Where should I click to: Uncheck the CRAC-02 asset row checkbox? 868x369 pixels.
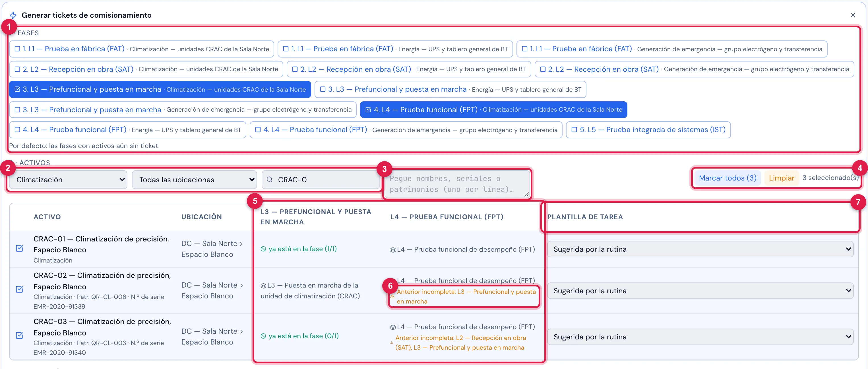pos(20,289)
